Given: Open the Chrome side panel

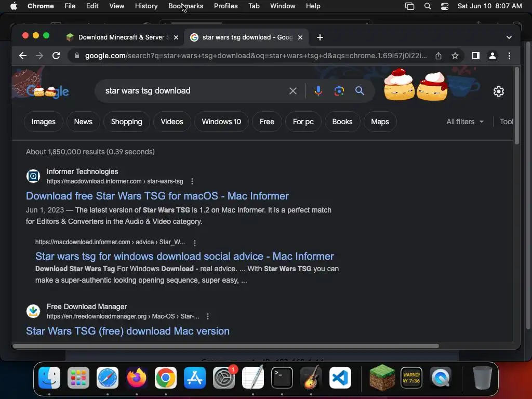Looking at the screenshot, I should (476, 56).
